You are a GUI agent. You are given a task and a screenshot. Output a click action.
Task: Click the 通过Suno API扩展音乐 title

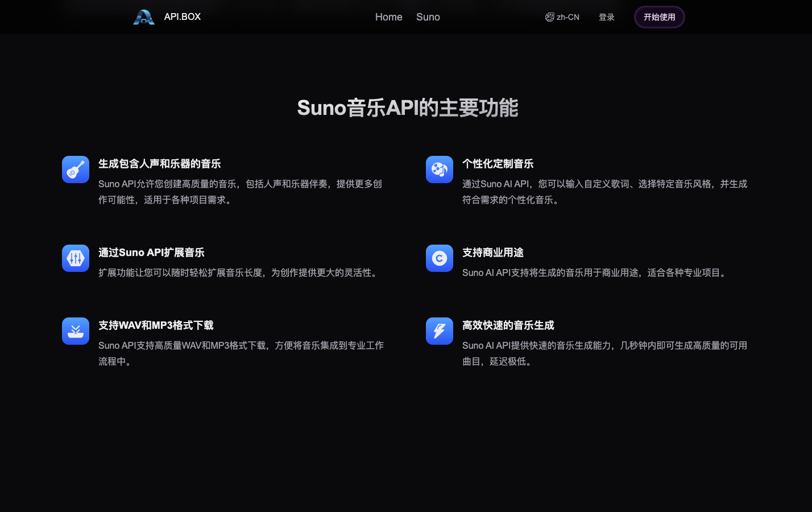[x=151, y=253]
